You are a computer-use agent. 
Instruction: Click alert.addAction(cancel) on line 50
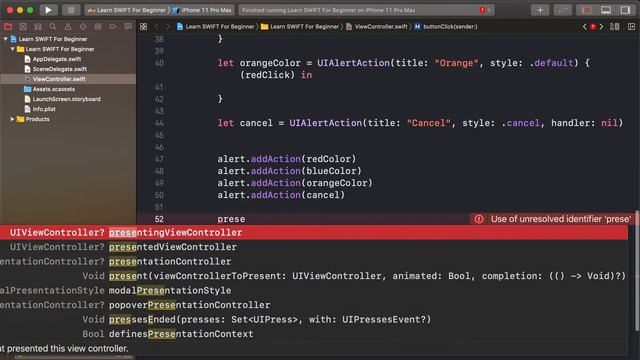point(281,195)
